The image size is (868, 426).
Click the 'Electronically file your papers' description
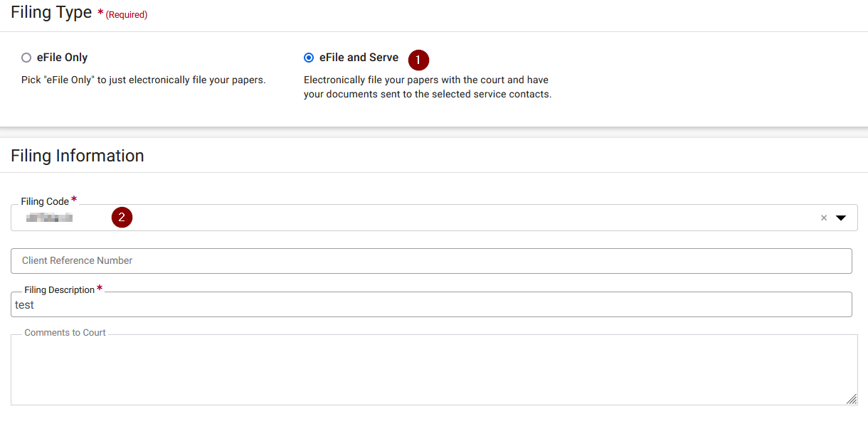point(428,87)
